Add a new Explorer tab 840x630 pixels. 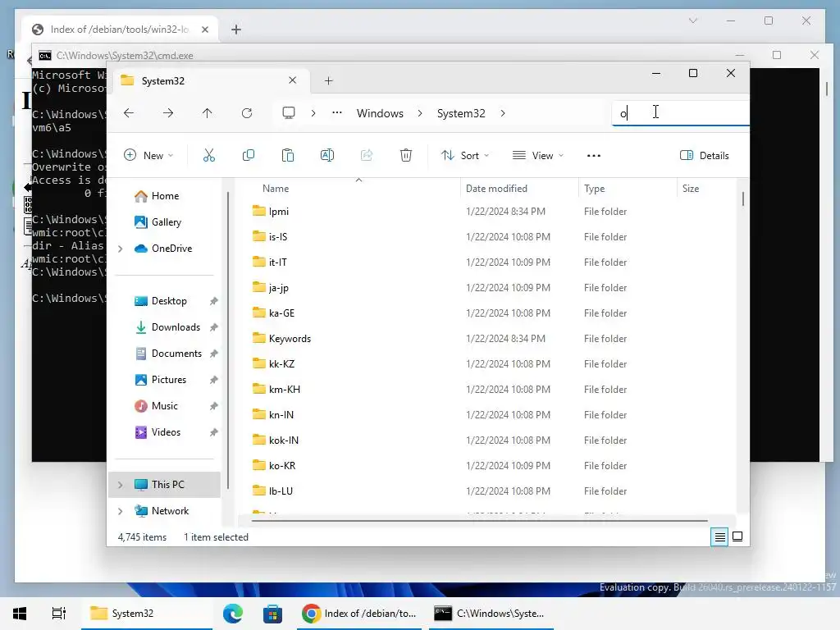[328, 81]
